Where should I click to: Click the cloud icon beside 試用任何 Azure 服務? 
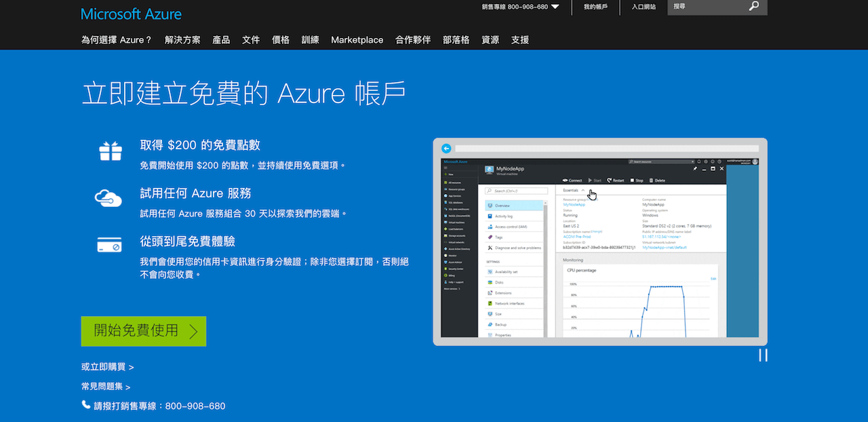pyautogui.click(x=108, y=197)
